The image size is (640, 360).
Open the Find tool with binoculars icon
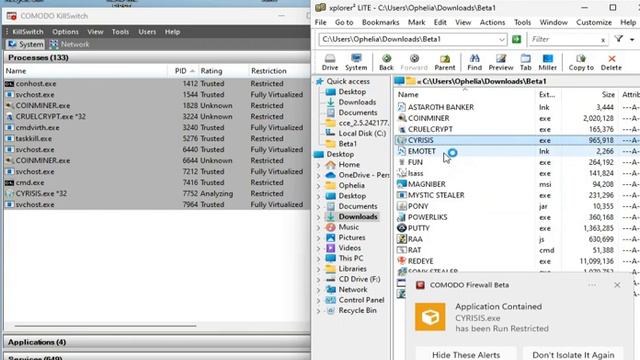click(x=474, y=62)
